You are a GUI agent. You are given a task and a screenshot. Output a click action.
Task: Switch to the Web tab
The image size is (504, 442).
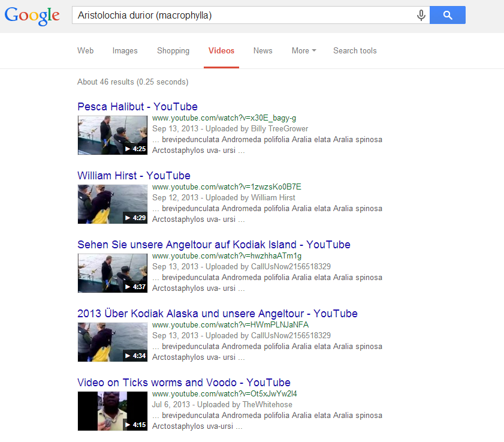tap(85, 51)
